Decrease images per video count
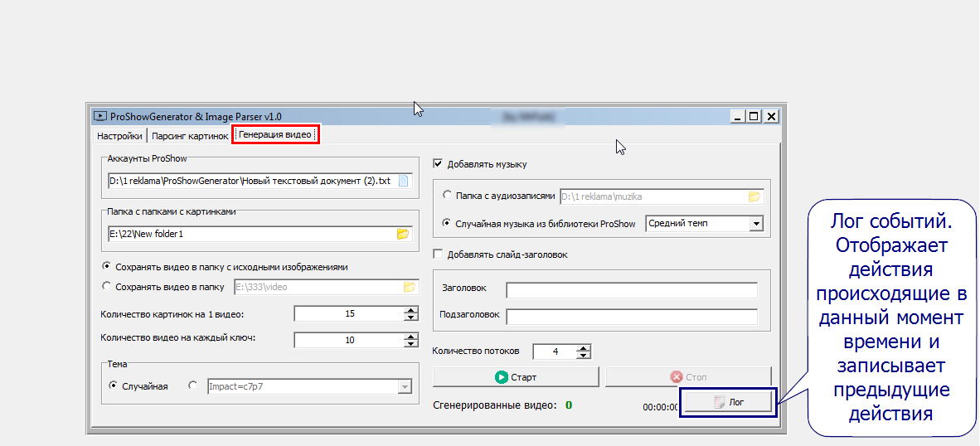The width and height of the screenshot is (980, 446). 410,318
